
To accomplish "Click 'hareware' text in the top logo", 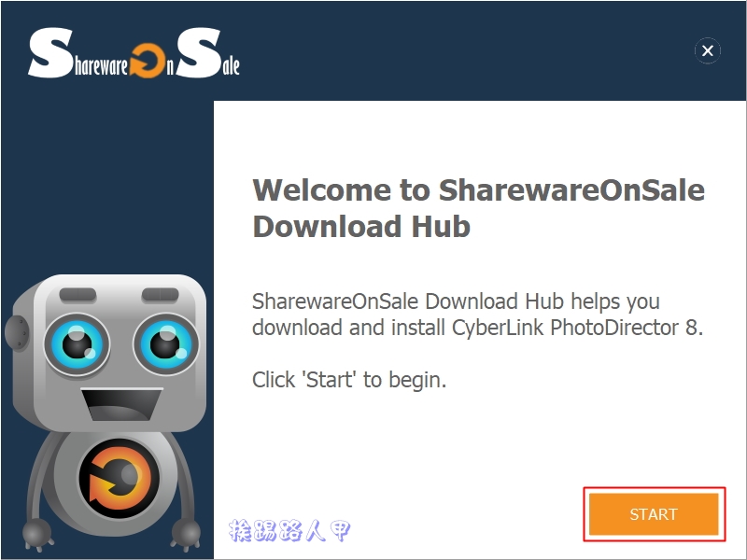I will 101,66.
